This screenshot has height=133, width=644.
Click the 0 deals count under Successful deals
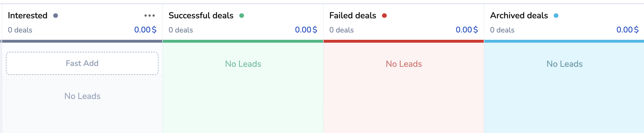pyautogui.click(x=181, y=30)
